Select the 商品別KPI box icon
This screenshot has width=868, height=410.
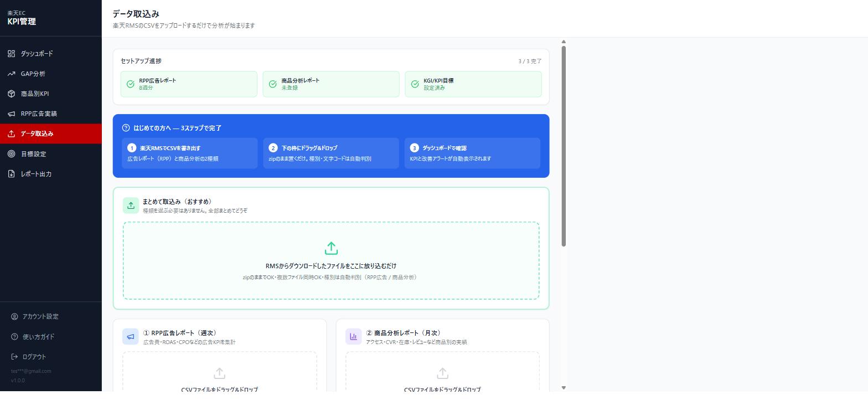(x=11, y=94)
